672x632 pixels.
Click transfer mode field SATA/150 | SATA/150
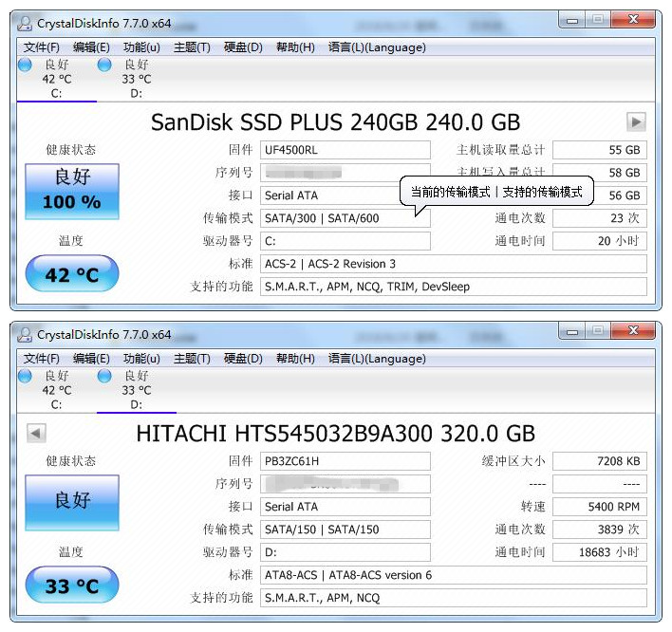click(345, 530)
